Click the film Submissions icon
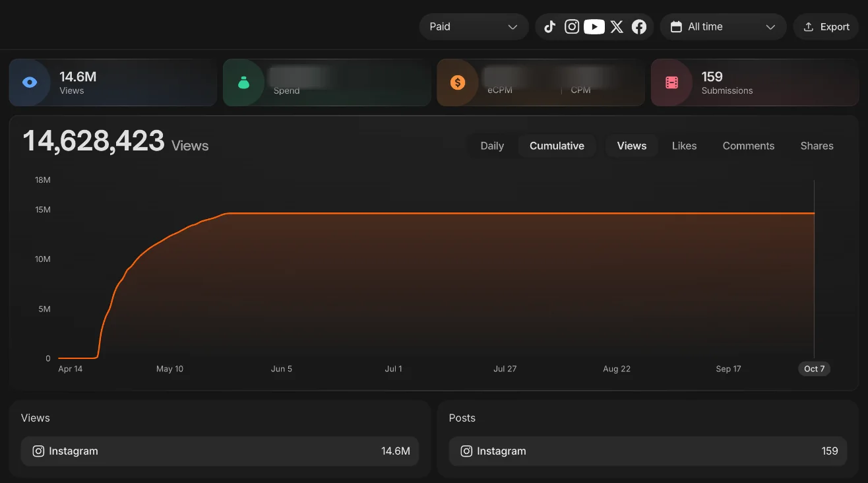This screenshot has width=868, height=483. coord(671,82)
